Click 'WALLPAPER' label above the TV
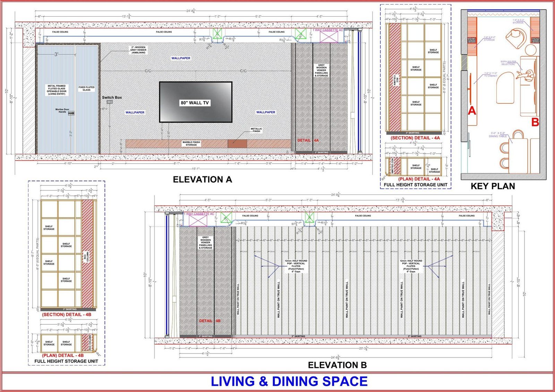 tap(181, 58)
